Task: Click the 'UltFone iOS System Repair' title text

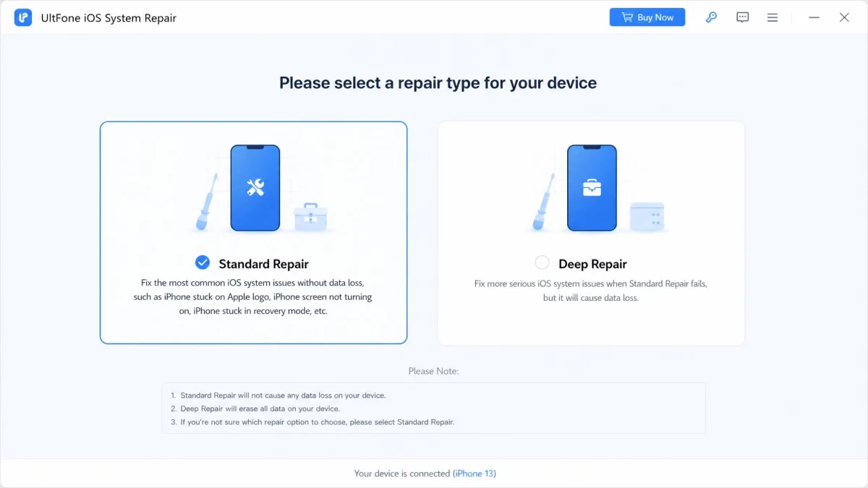Action: tap(109, 17)
